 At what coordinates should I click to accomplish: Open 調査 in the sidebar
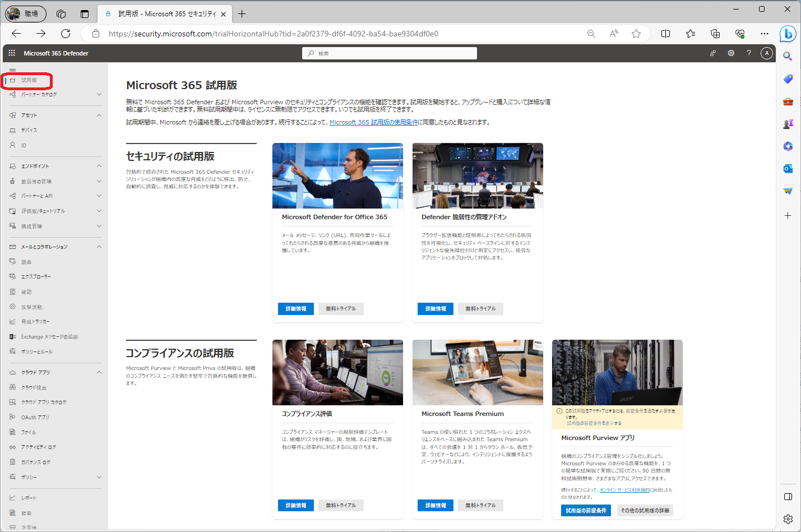tap(26, 262)
